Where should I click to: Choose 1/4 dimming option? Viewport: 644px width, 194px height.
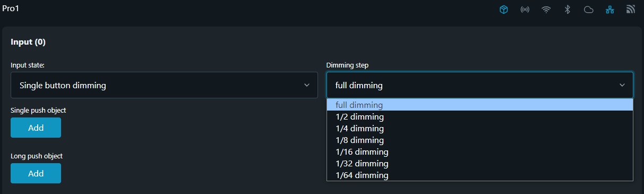(480, 129)
